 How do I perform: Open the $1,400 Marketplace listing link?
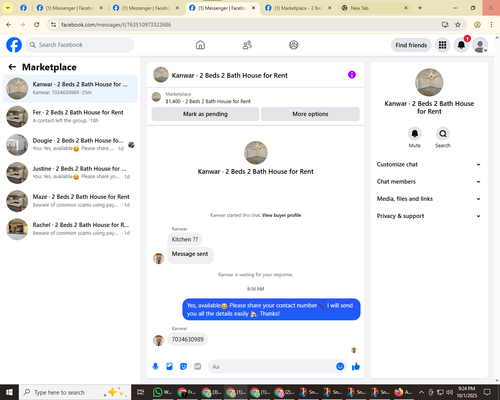click(208, 101)
